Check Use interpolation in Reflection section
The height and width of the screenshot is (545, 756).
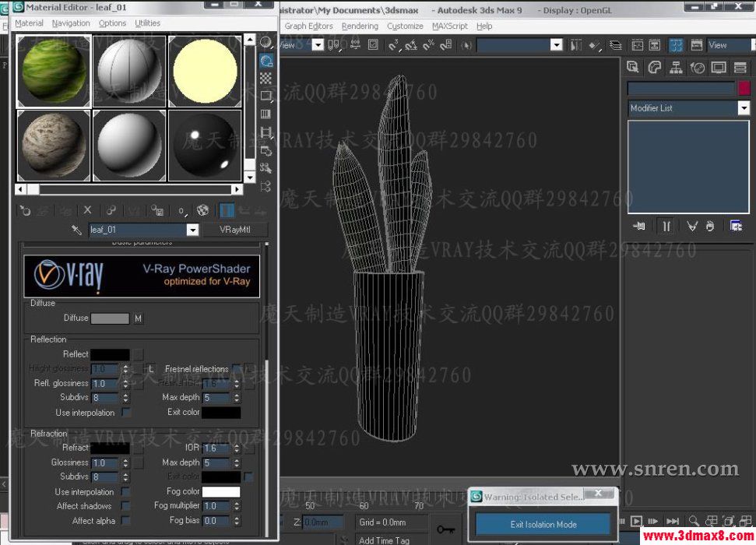coord(125,412)
